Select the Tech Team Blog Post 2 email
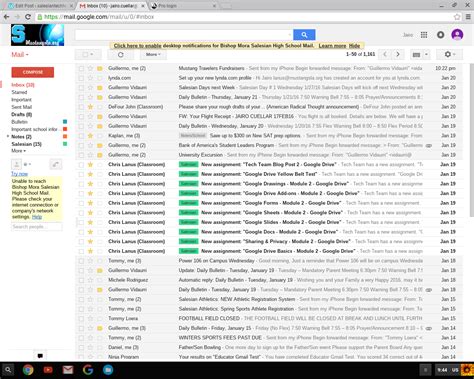 click(x=81, y=165)
